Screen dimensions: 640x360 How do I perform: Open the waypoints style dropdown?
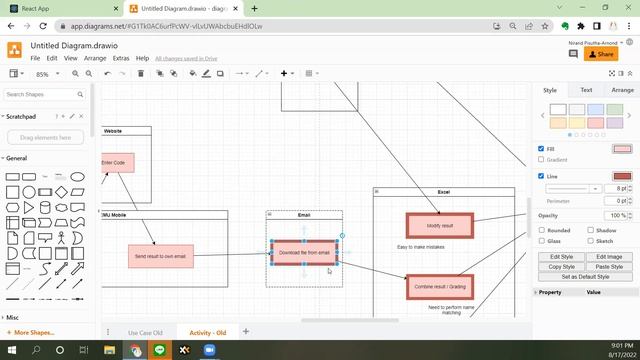click(262, 73)
